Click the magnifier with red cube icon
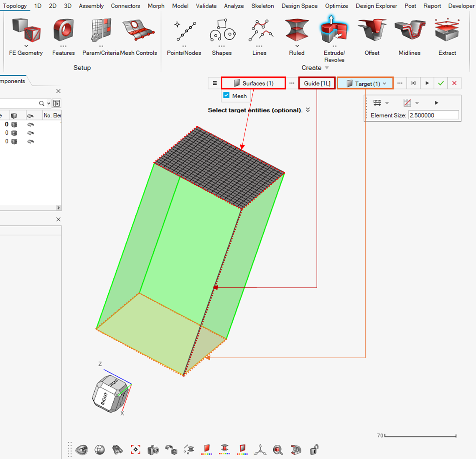The image size is (476, 459). (x=278, y=449)
